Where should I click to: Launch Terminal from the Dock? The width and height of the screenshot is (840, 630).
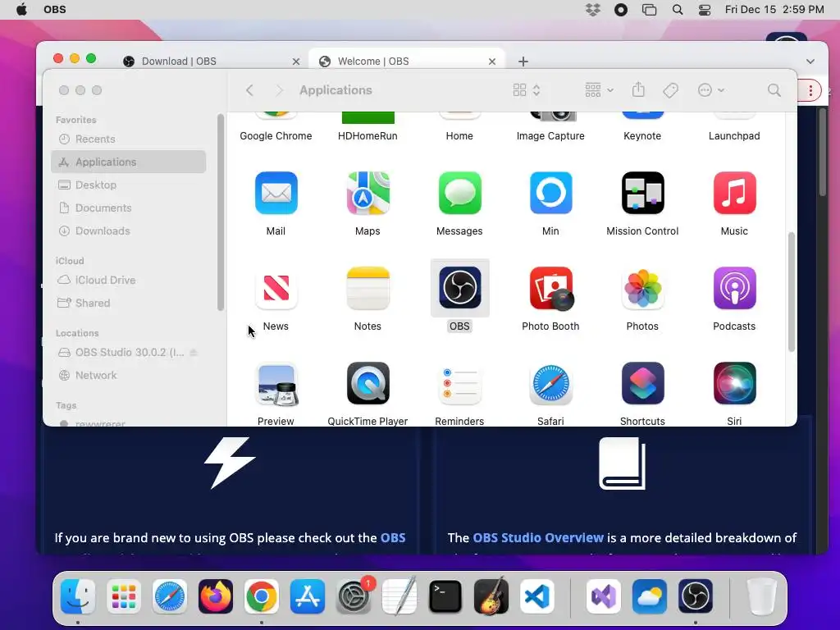coord(445,596)
